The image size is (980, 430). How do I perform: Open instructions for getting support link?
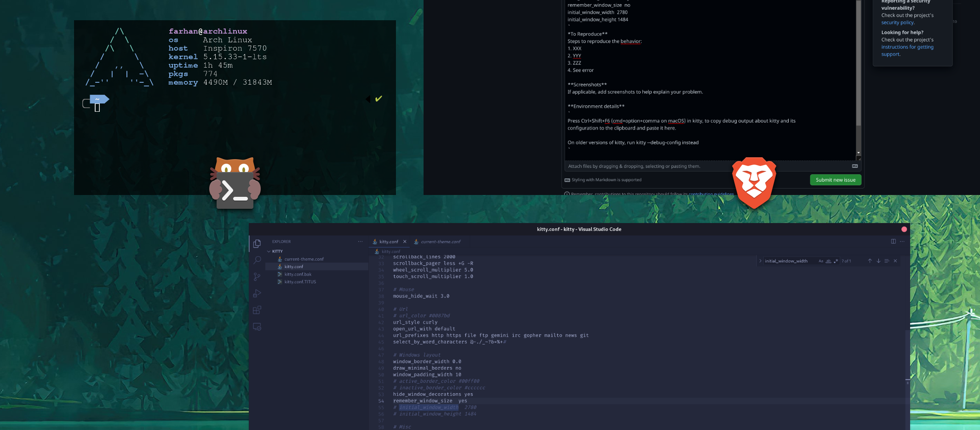(907, 51)
